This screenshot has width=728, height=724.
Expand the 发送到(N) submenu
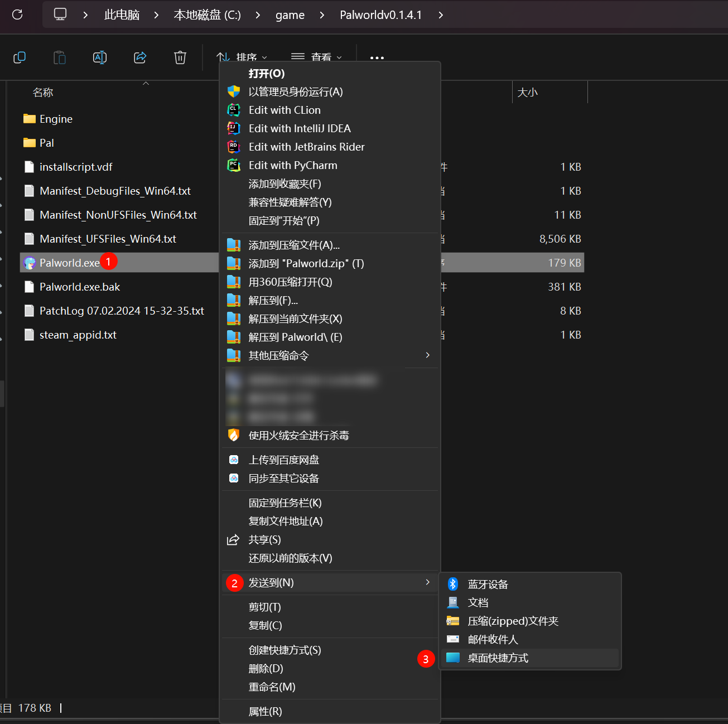[329, 583]
